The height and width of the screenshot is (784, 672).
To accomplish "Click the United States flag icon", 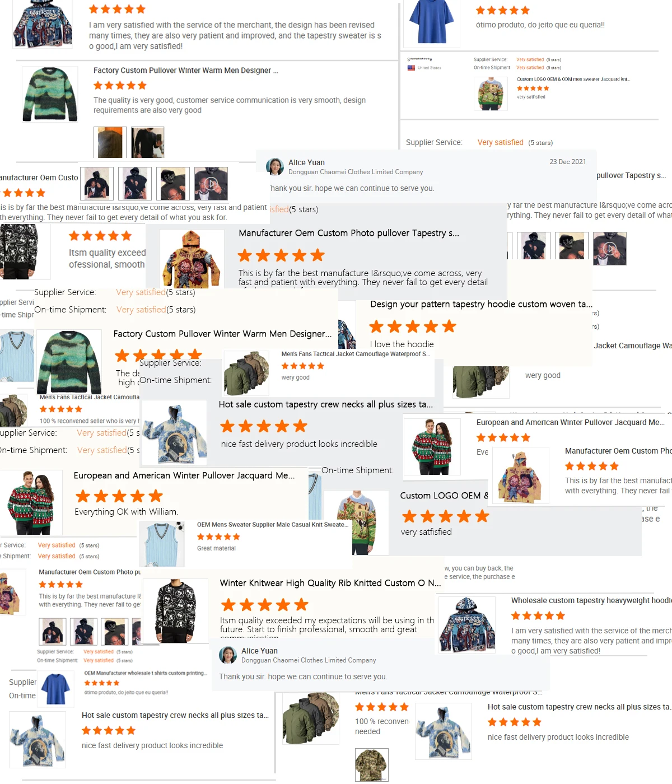I will [x=411, y=68].
